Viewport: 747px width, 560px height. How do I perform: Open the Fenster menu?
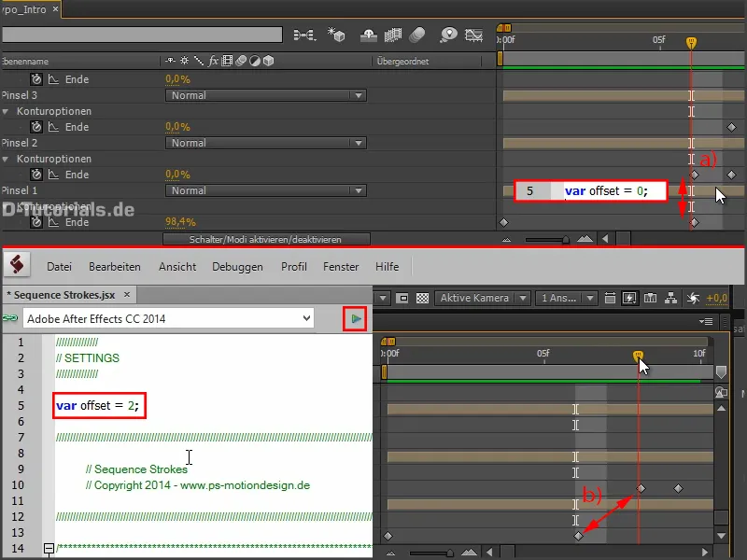click(x=341, y=267)
